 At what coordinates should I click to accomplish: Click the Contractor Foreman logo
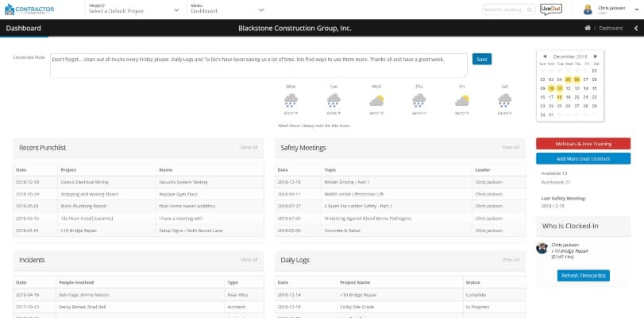pyautogui.click(x=29, y=10)
